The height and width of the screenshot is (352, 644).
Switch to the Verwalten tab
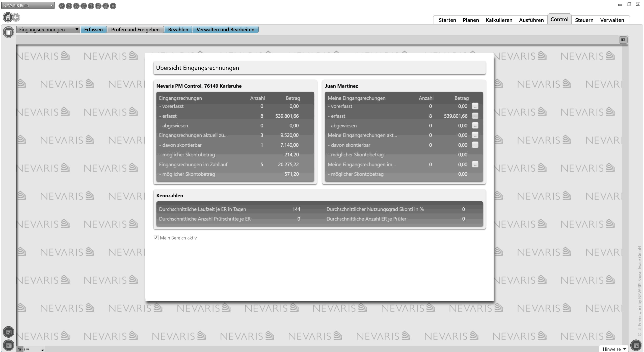[612, 20]
